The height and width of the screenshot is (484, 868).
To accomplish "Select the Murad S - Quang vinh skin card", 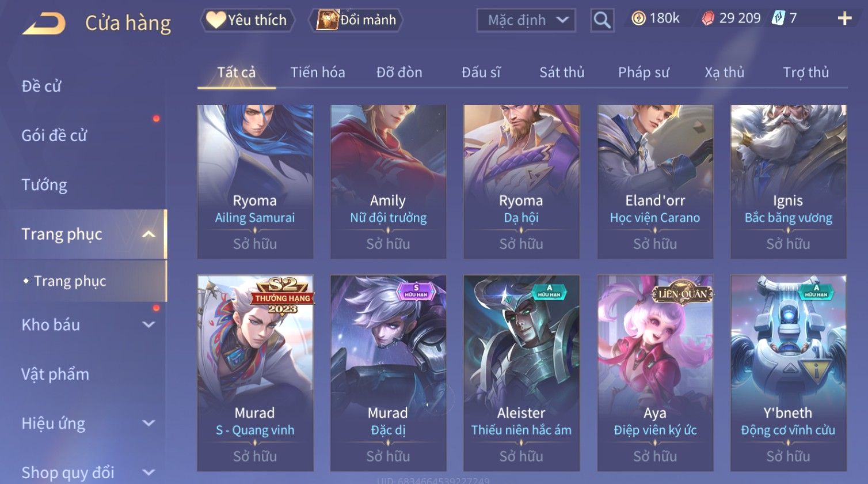I will click(x=255, y=373).
